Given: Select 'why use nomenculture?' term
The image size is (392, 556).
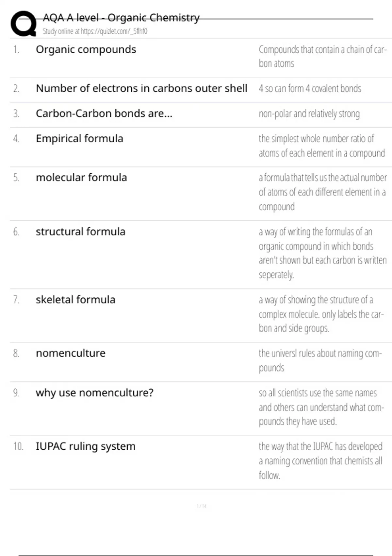Looking at the screenshot, I should [94, 393].
